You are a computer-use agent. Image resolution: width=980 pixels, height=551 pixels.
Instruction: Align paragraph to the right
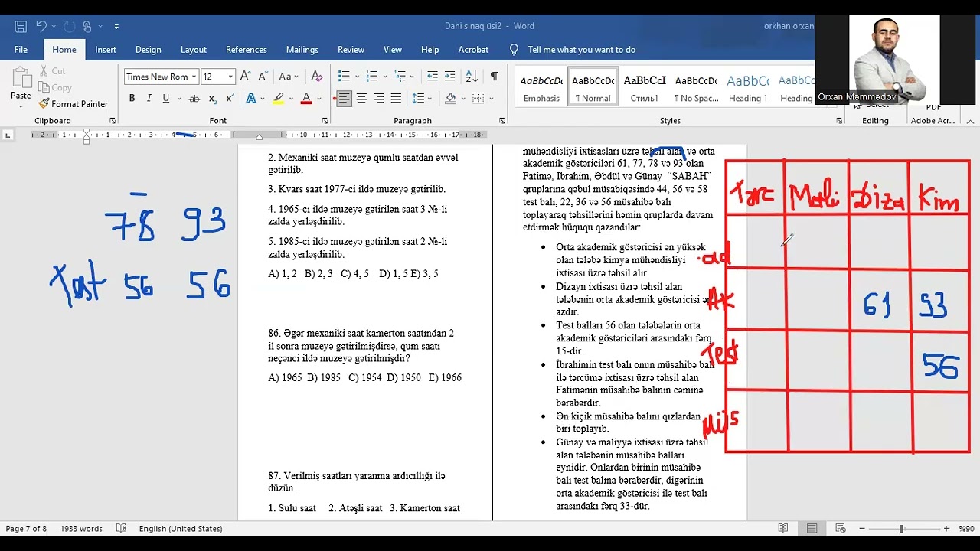click(378, 98)
